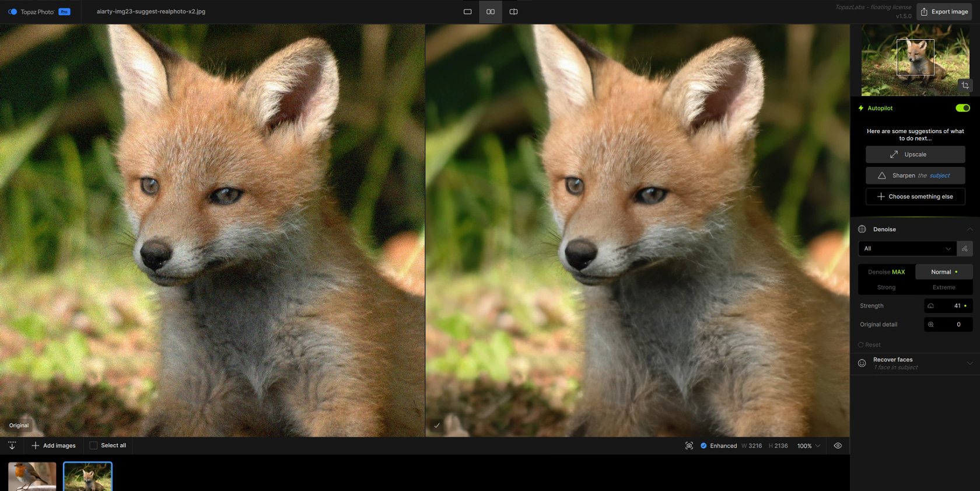Click the Add images button
Screen dimensions: 980x491
(x=54, y=445)
